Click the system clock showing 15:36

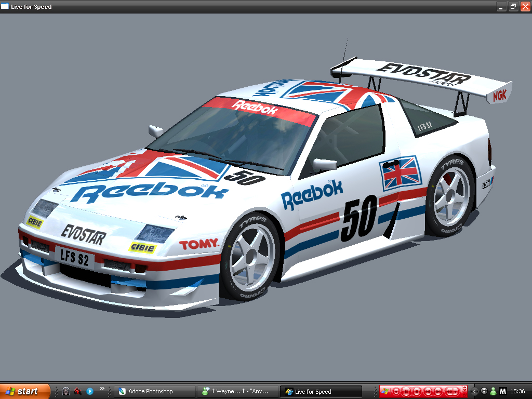click(x=517, y=391)
